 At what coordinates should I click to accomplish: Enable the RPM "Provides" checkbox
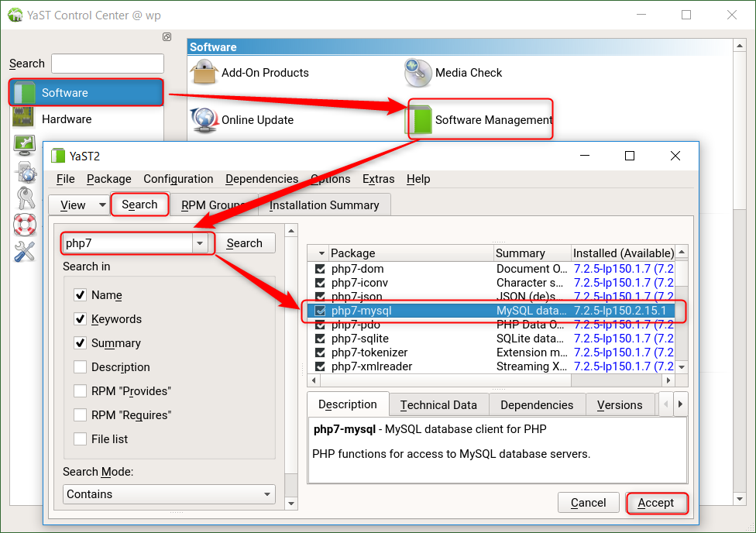(80, 390)
